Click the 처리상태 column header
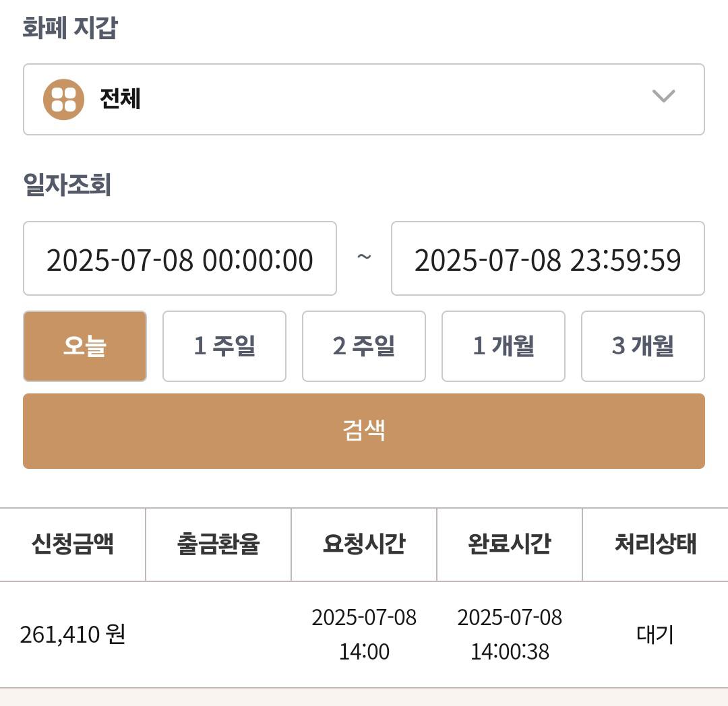 (655, 544)
